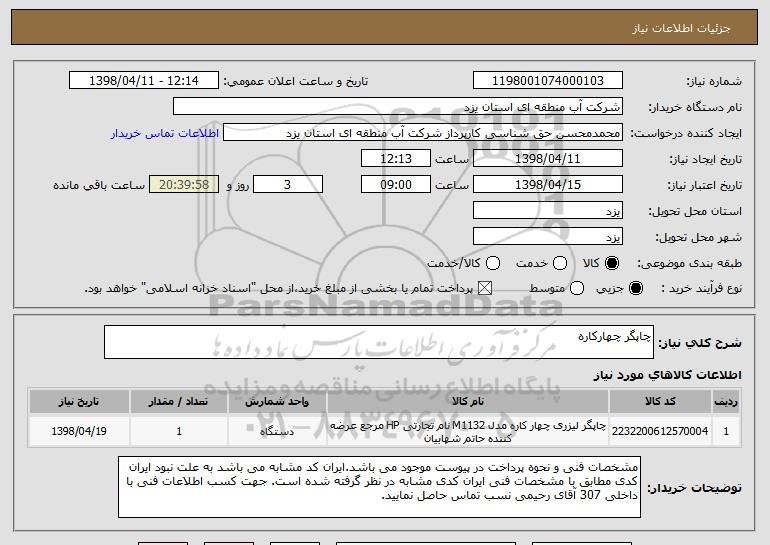Click the buyer organization name field
The width and height of the screenshot is (770, 545).
point(398,107)
